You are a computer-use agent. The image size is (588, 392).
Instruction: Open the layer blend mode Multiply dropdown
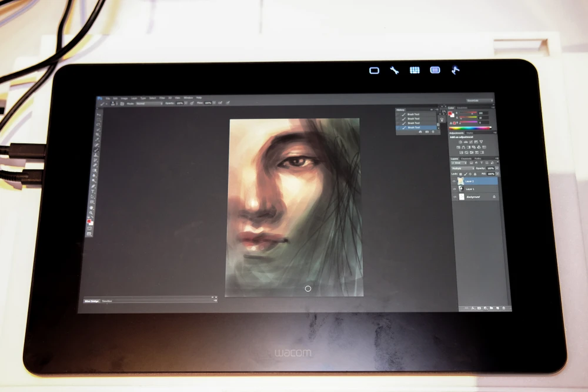click(462, 168)
